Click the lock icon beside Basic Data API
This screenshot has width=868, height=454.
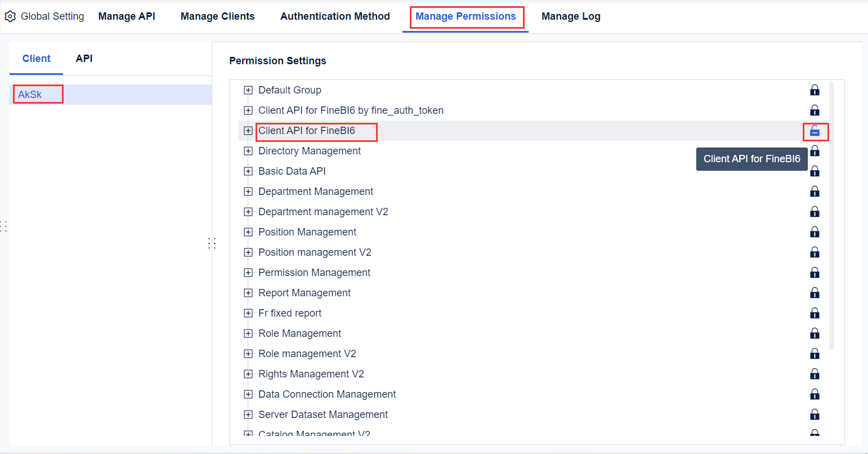[x=815, y=171]
